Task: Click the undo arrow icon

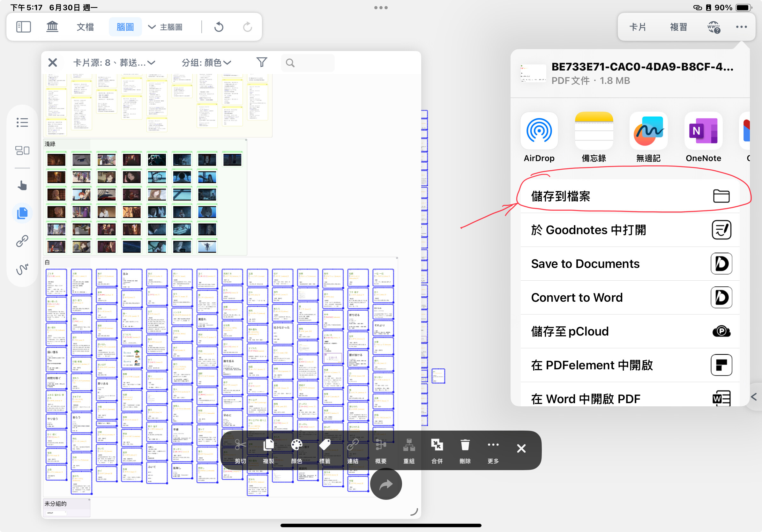Action: click(219, 27)
